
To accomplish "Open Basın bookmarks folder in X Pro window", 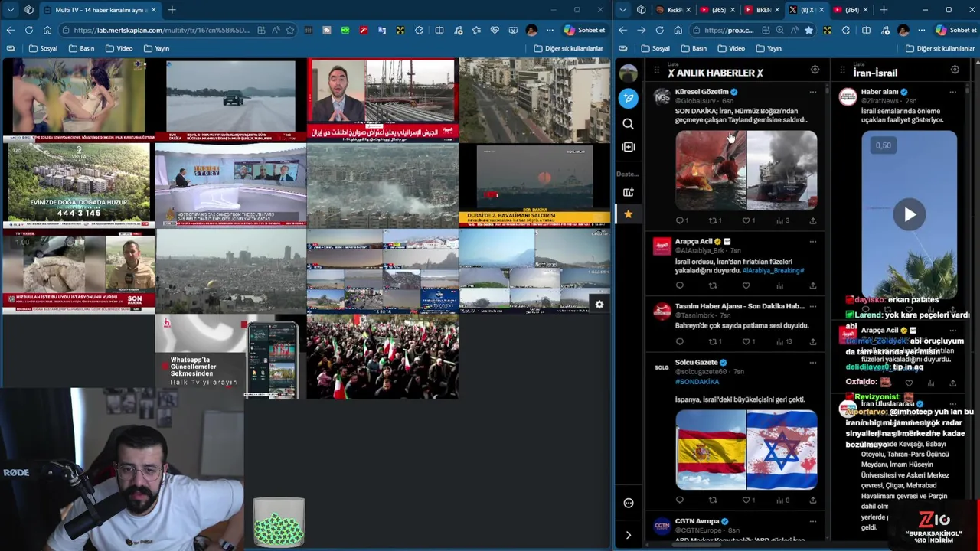I will click(694, 48).
